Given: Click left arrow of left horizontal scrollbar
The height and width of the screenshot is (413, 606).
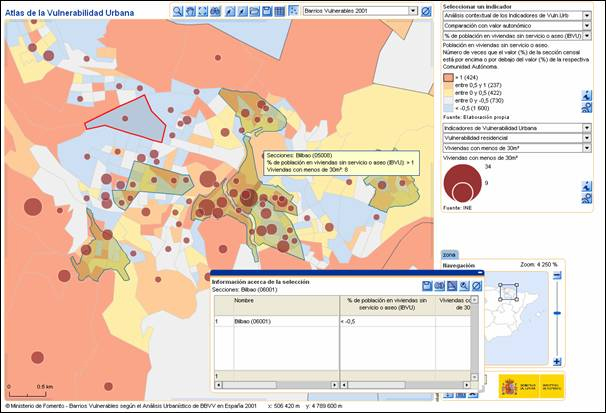Looking at the screenshot, I should (x=218, y=385).
